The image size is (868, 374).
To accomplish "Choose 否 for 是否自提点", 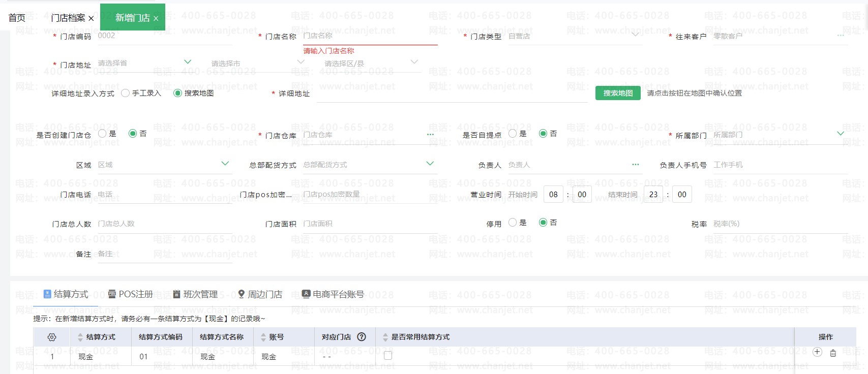I will (543, 133).
